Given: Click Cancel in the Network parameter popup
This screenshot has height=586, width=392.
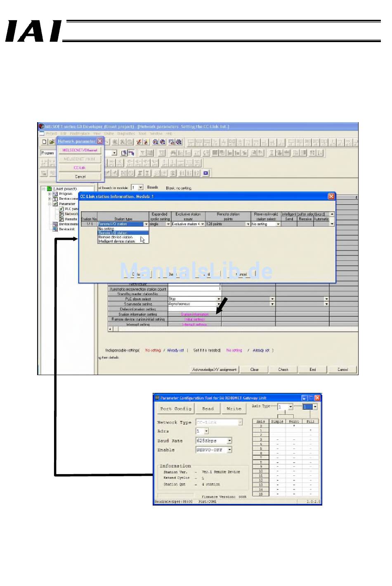Looking at the screenshot, I should [80, 177].
